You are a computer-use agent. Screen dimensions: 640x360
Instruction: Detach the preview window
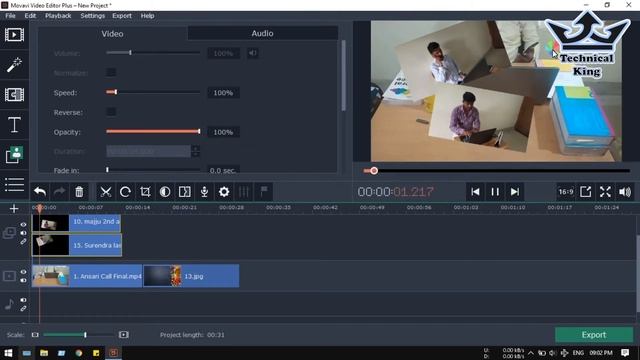click(586, 191)
